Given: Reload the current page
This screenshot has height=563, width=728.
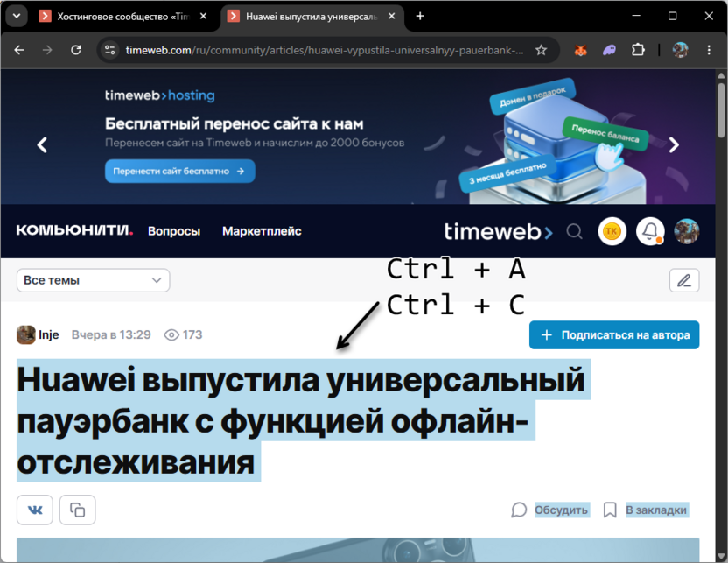Looking at the screenshot, I should (75, 50).
